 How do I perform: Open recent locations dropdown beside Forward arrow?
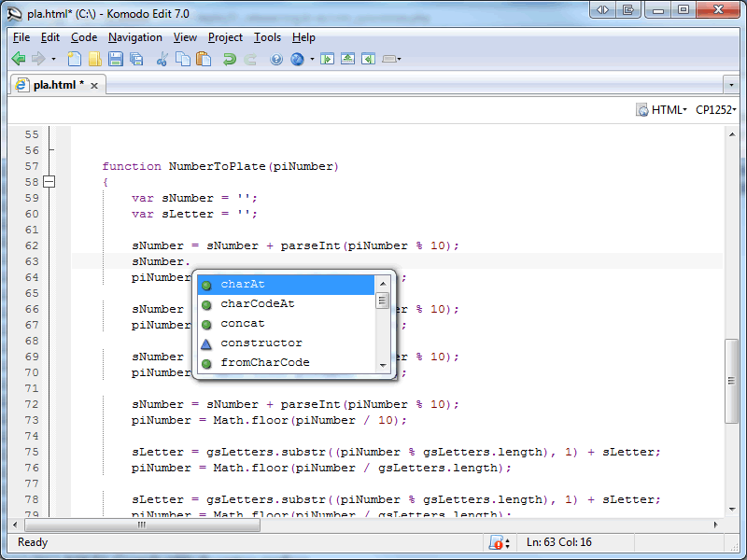53,60
